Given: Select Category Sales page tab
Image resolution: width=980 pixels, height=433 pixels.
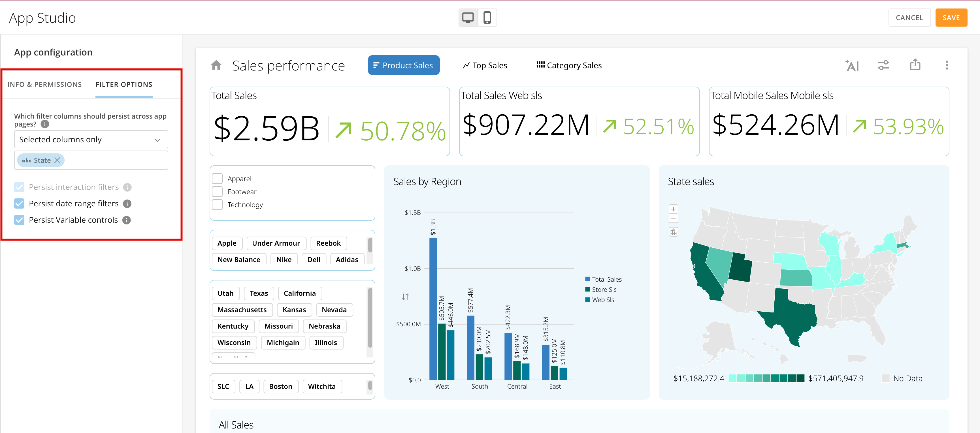Looking at the screenshot, I should [x=569, y=65].
